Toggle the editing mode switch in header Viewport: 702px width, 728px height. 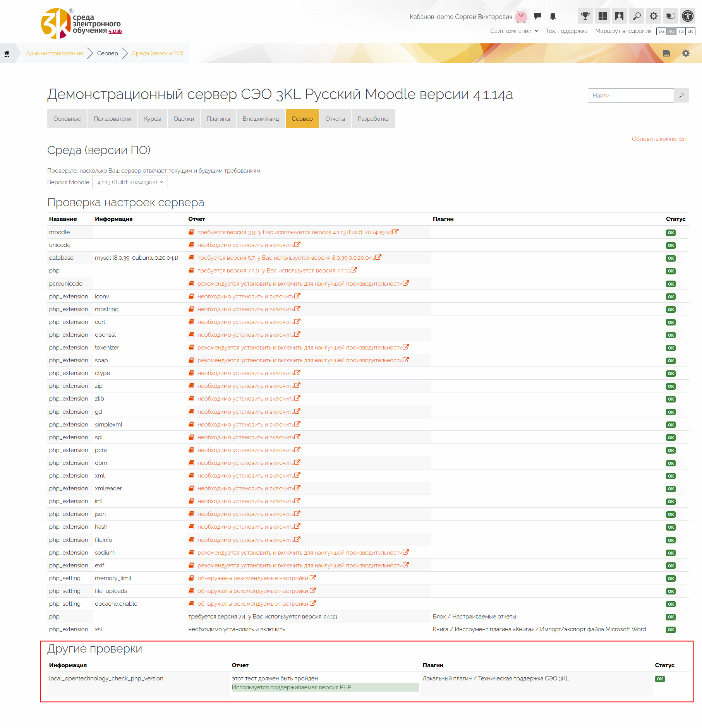click(x=671, y=16)
